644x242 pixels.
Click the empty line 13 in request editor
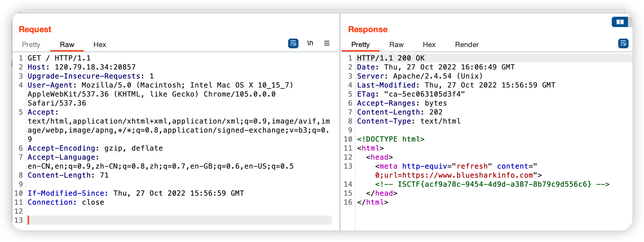tap(180, 220)
